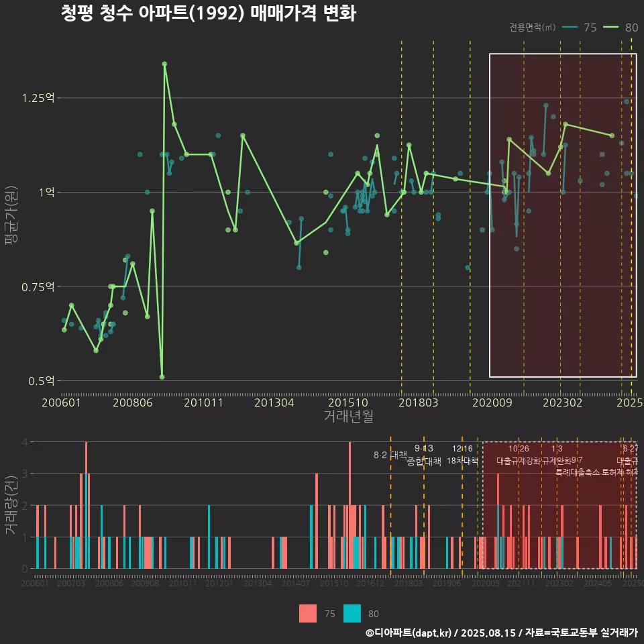Click the teal 80 swatch in the bottom legend
Viewport: 644px width, 644px height.
point(352,614)
